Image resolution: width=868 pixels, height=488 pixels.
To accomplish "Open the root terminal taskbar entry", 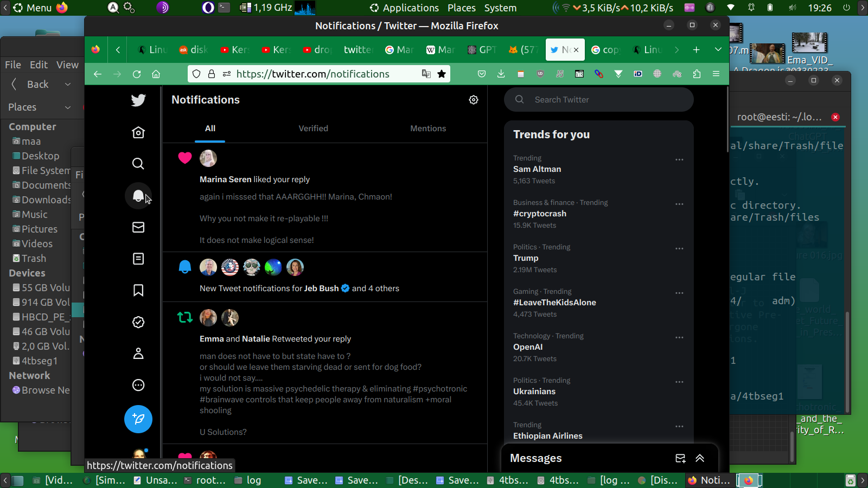I will 205,480.
